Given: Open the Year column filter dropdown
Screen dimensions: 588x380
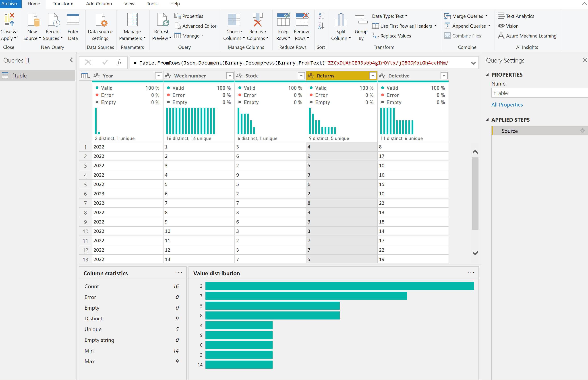Looking at the screenshot, I should pos(159,76).
